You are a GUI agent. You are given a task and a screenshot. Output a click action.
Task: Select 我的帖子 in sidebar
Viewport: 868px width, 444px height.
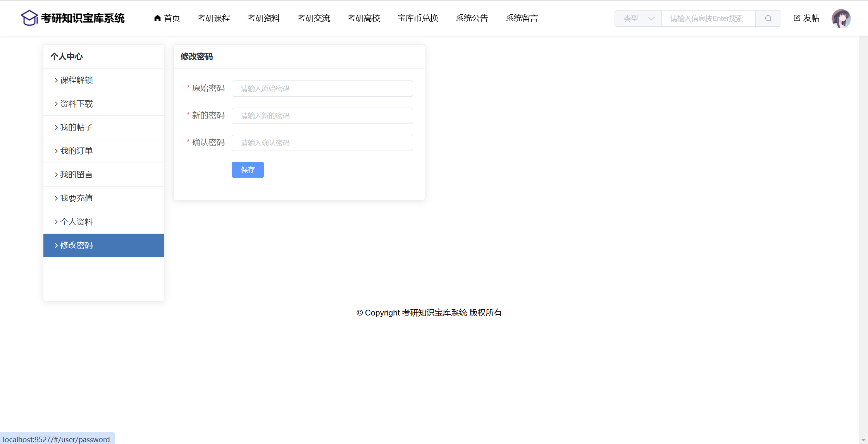click(76, 127)
